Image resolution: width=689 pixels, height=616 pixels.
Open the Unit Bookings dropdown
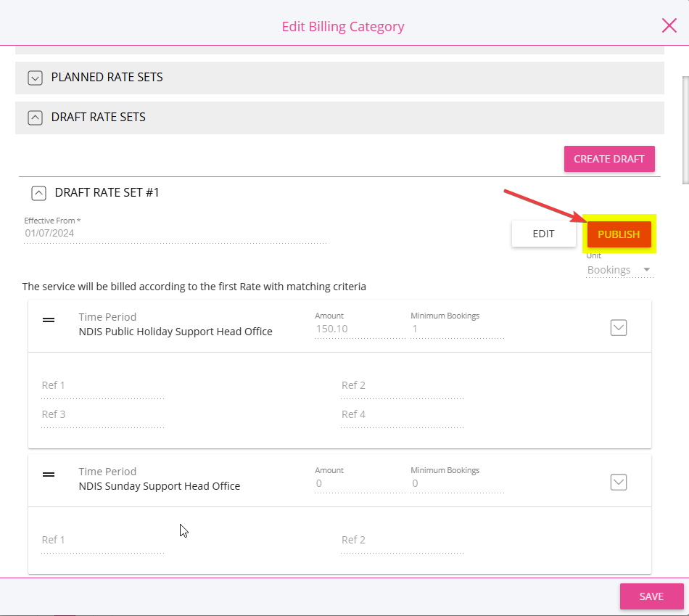pos(619,269)
